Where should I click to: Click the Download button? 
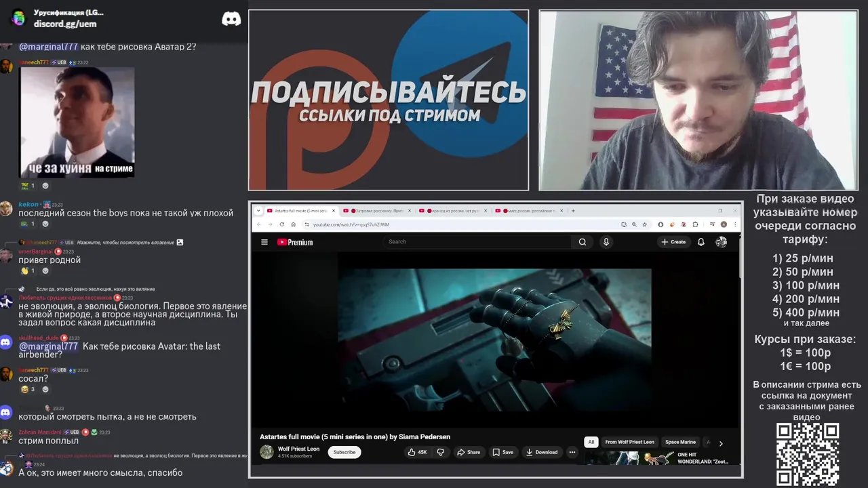point(541,452)
